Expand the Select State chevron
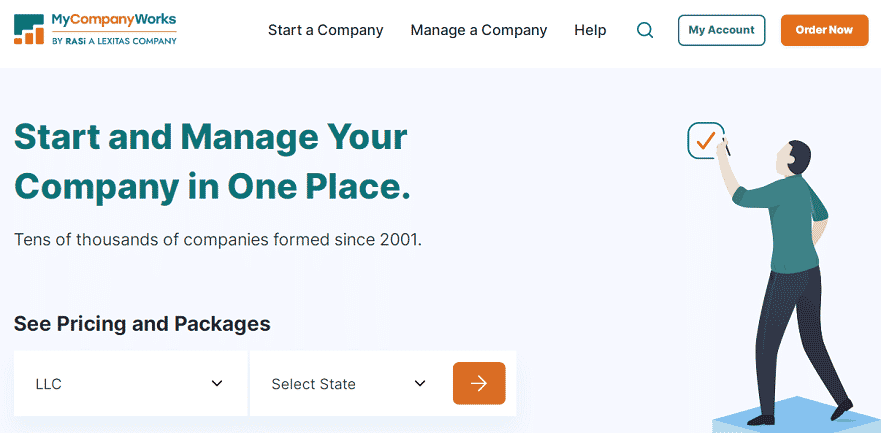This screenshot has width=881, height=433. [420, 384]
